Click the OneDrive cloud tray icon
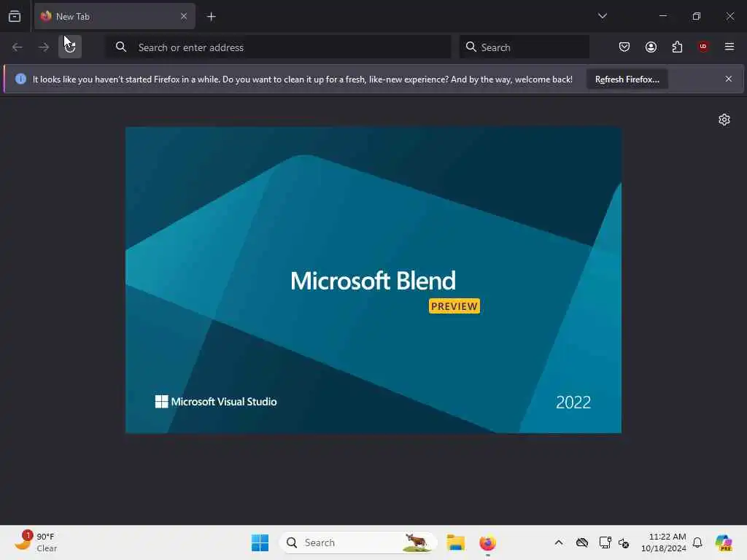Image resolution: width=747 pixels, height=560 pixels. click(x=581, y=542)
